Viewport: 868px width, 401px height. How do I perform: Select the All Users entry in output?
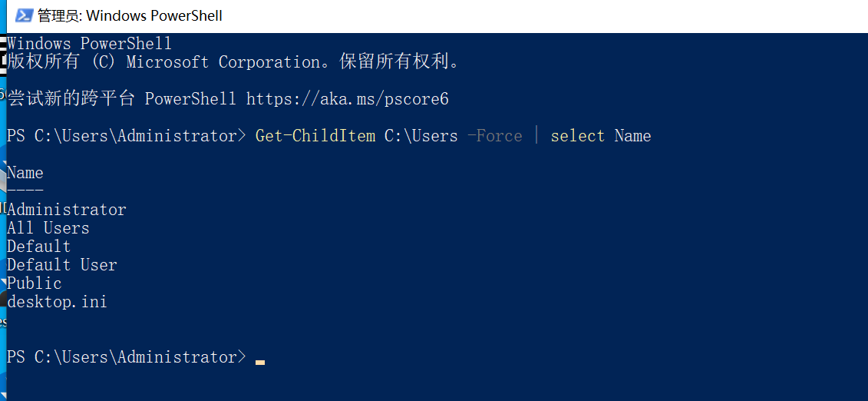48,228
